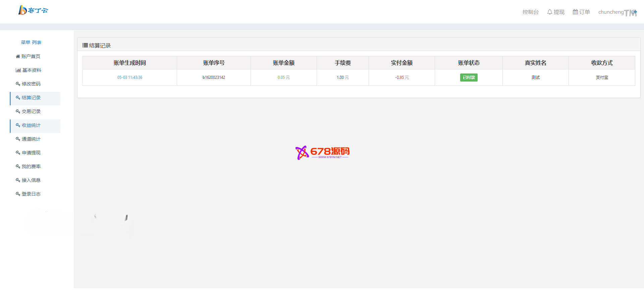Click the bell icon next to 提现
Screen dimensions: 644x305
[x=549, y=12]
